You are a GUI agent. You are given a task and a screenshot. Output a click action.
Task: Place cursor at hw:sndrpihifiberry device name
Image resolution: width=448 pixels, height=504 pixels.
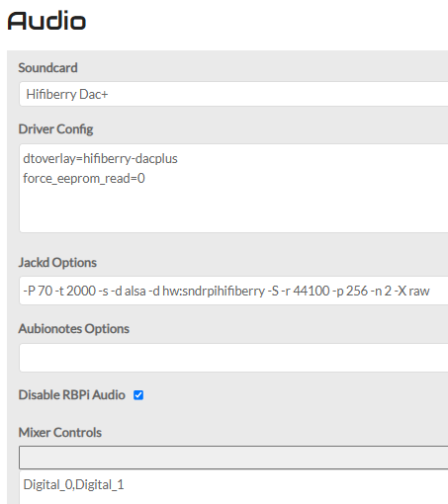pos(214,292)
